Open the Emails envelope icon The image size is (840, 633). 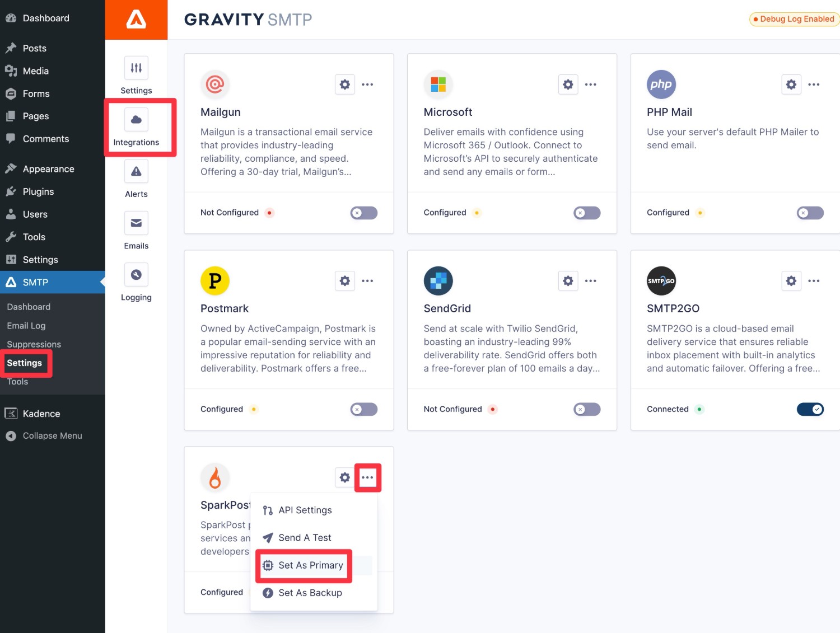pyautogui.click(x=136, y=223)
